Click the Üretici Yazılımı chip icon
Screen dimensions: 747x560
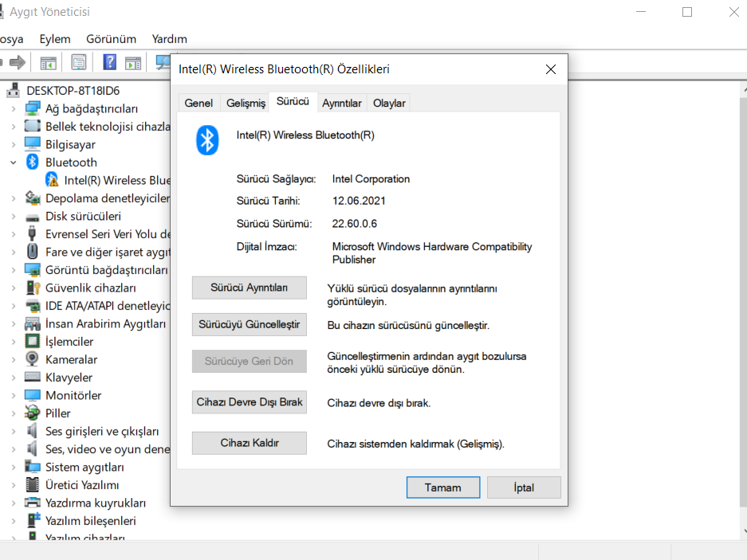click(33, 485)
